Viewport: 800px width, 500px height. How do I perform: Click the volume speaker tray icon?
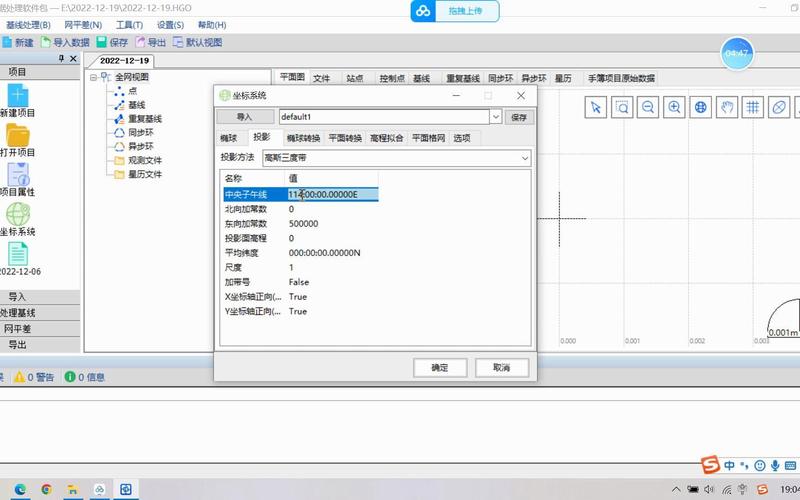coord(709,490)
